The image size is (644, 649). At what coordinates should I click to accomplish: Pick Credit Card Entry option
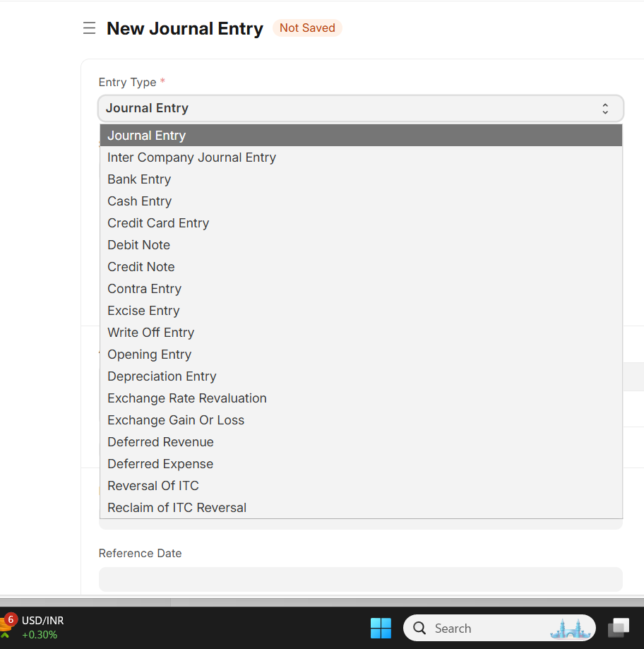[x=158, y=223]
